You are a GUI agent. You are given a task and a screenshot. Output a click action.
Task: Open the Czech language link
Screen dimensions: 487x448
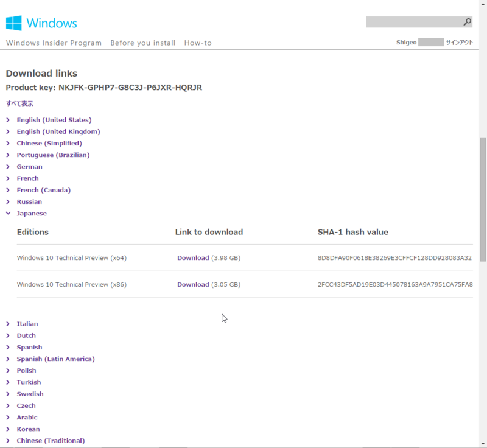pos(26,406)
